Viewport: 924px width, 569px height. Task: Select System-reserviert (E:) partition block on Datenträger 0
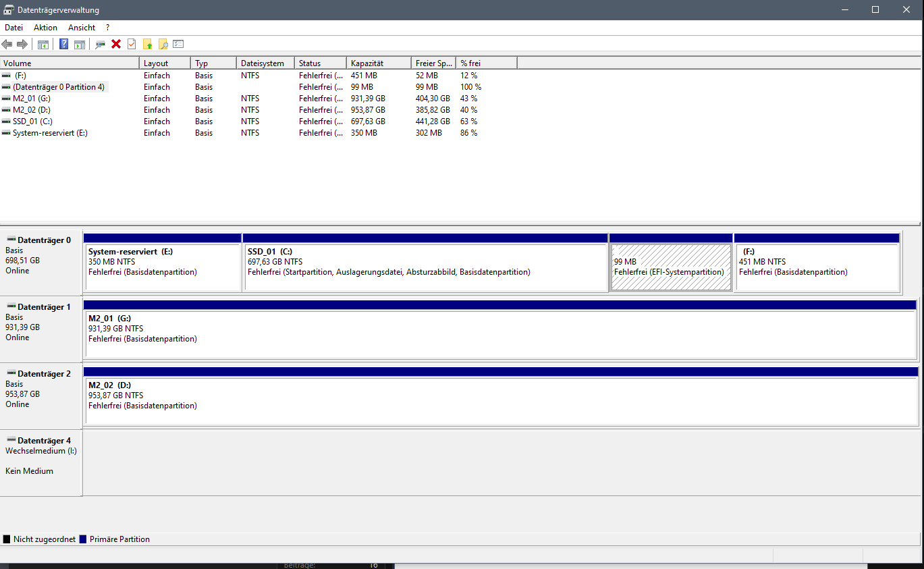coord(162,263)
